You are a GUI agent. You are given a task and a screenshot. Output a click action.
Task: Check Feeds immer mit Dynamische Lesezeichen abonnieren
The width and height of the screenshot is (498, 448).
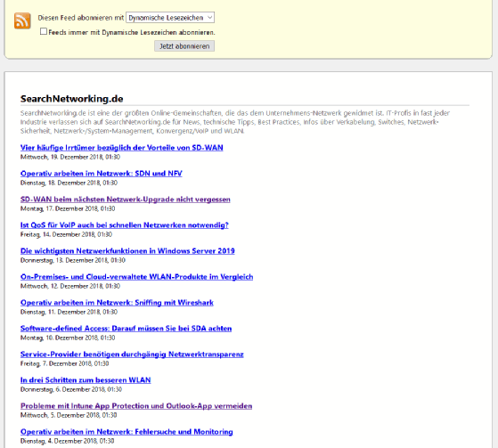44,31
